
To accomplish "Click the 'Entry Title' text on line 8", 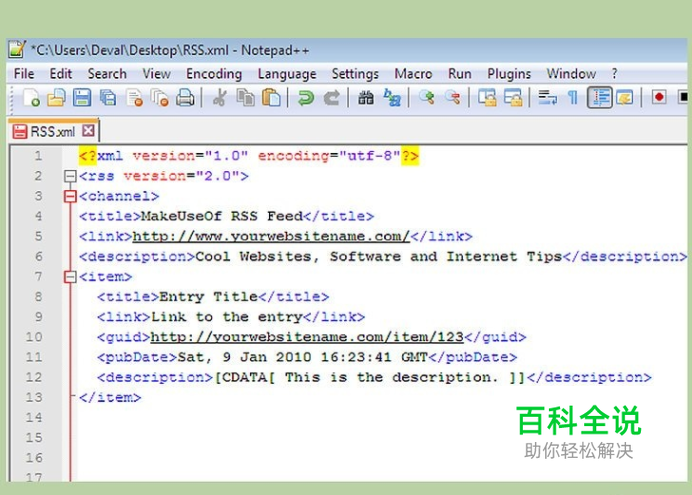I will tap(208, 296).
